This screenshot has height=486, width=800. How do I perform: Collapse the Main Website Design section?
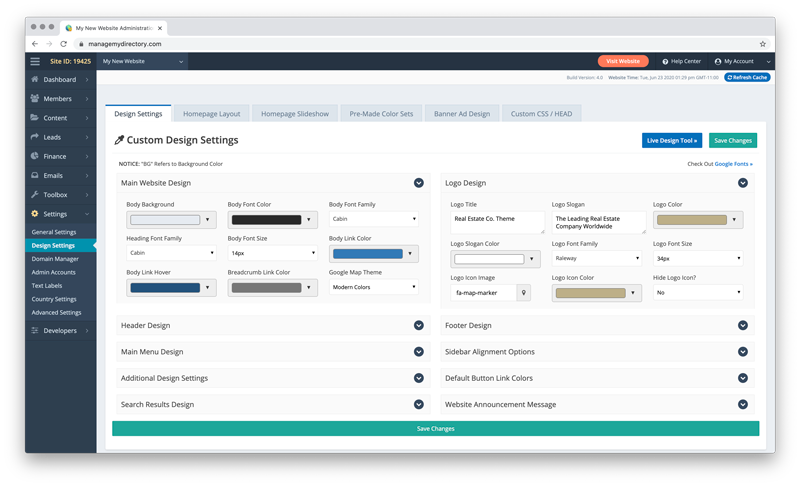pyautogui.click(x=418, y=183)
